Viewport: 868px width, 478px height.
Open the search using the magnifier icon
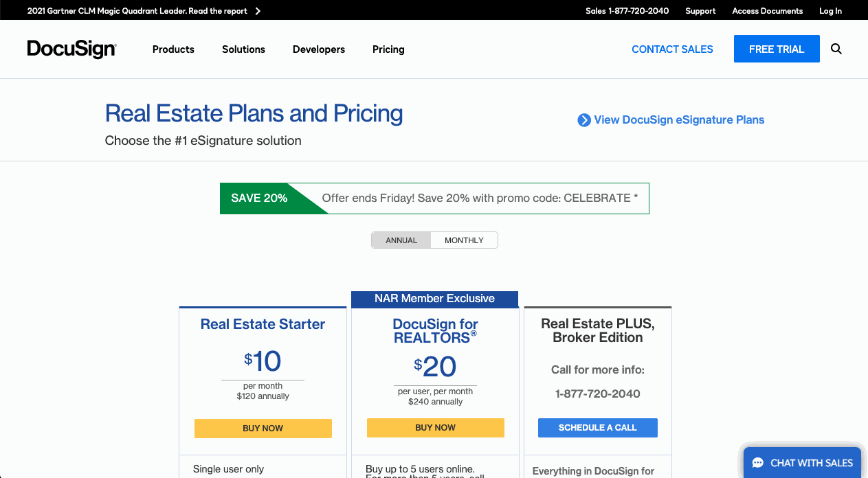click(836, 49)
